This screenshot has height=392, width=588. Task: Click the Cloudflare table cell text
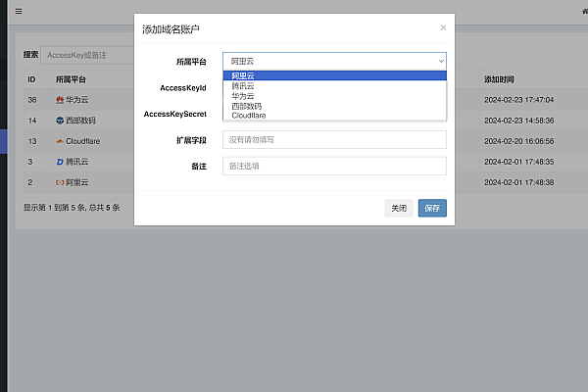(83, 141)
